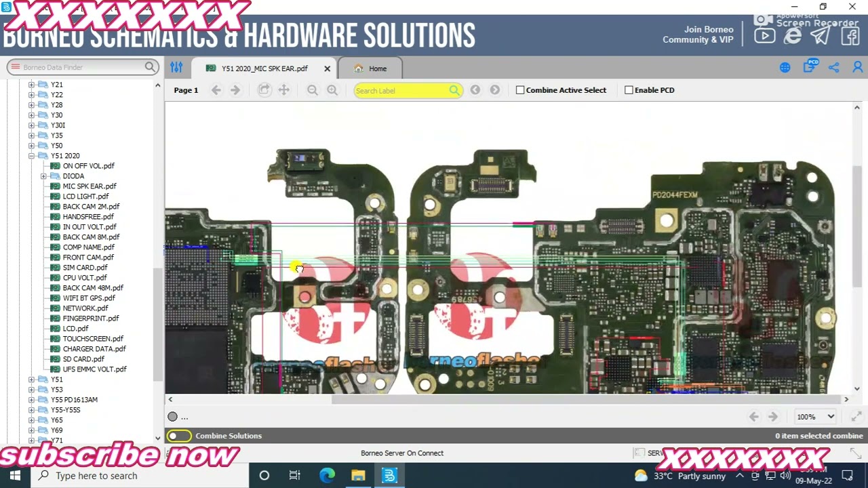868x488 pixels.
Task: Go to previous page arrow
Action: (x=216, y=90)
